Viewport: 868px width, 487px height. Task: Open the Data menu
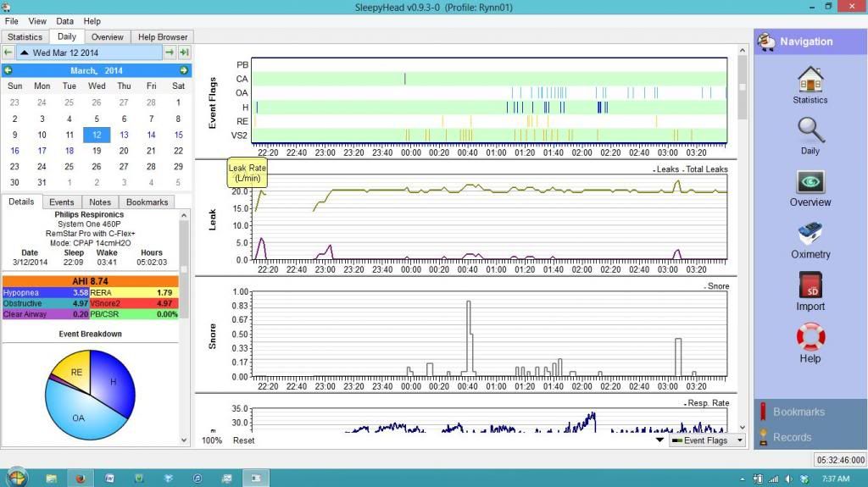64,21
